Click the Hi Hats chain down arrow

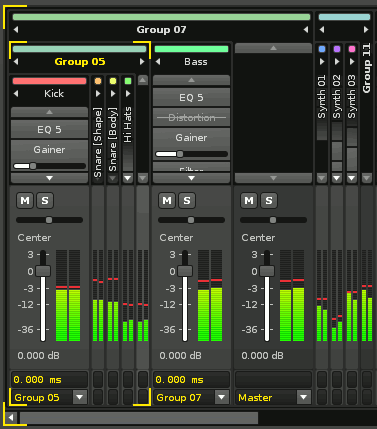tap(128, 178)
